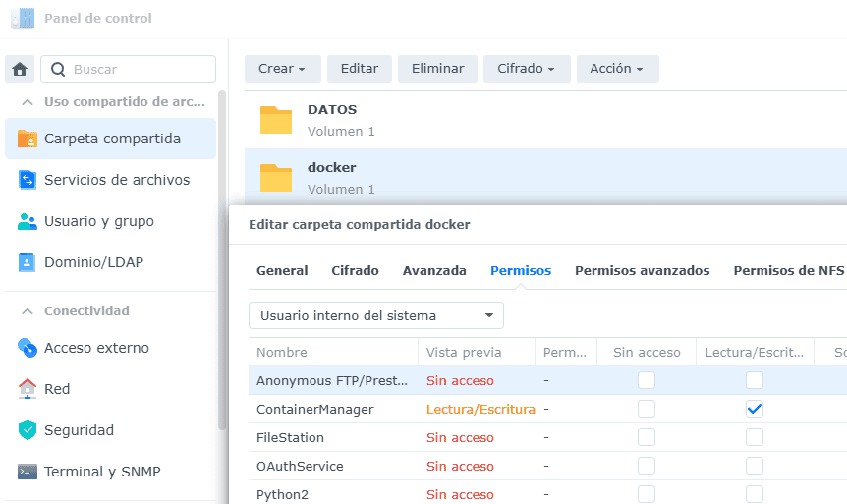The width and height of the screenshot is (847, 504).
Task: Open the Crear dropdown menu
Action: pyautogui.click(x=282, y=69)
